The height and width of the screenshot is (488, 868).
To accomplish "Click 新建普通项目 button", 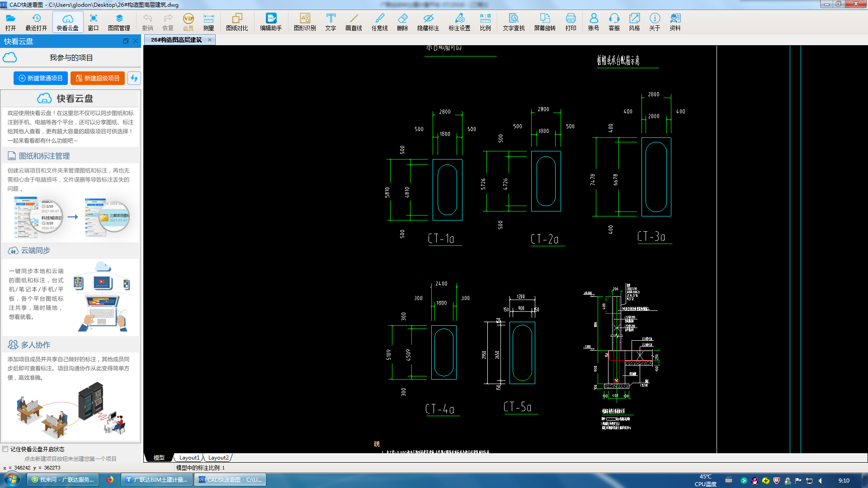I will (41, 78).
